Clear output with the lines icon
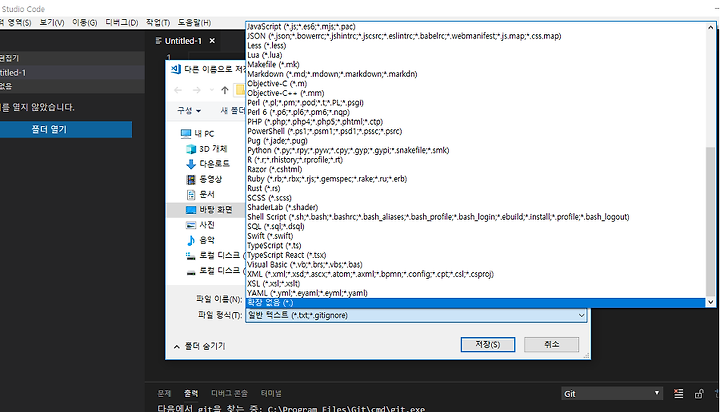Screen dimensions: 720x412 (x=679, y=394)
